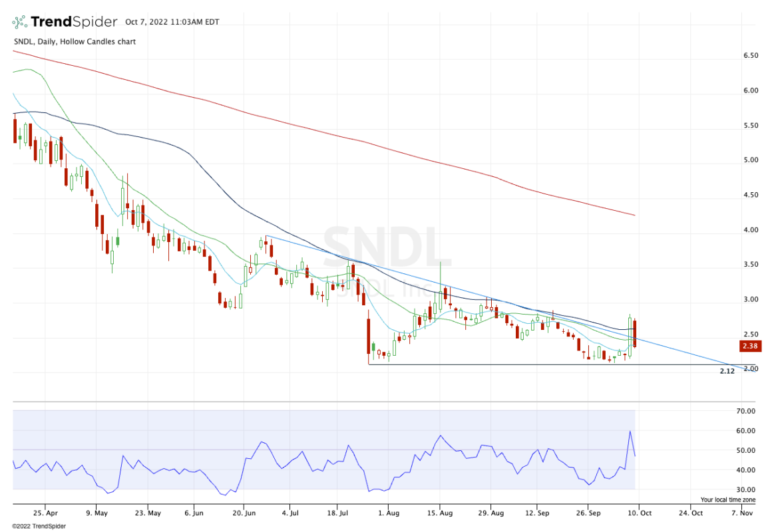Click the red 2.38 current price tag

click(x=751, y=346)
